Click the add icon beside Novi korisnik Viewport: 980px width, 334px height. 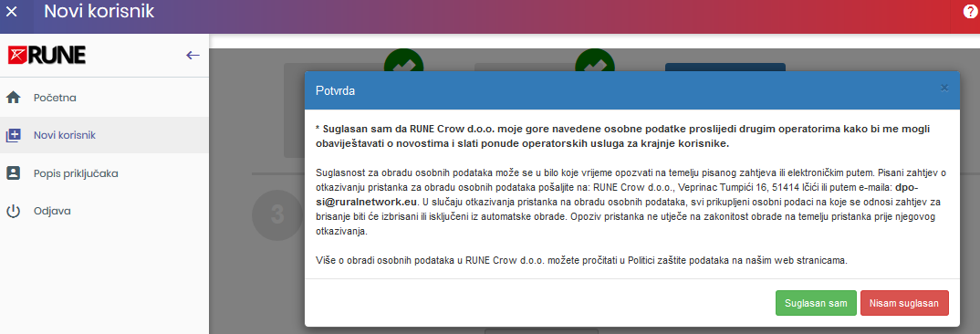point(13,135)
